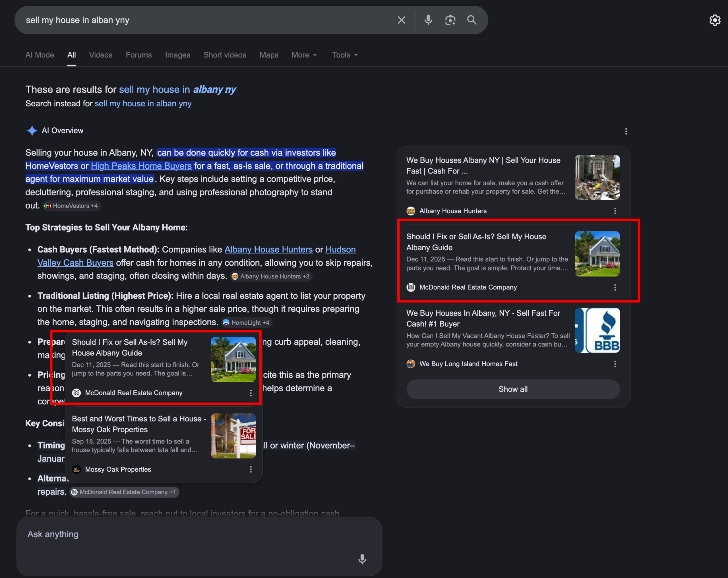Clear the search query with X icon
728x578 pixels.
402,20
